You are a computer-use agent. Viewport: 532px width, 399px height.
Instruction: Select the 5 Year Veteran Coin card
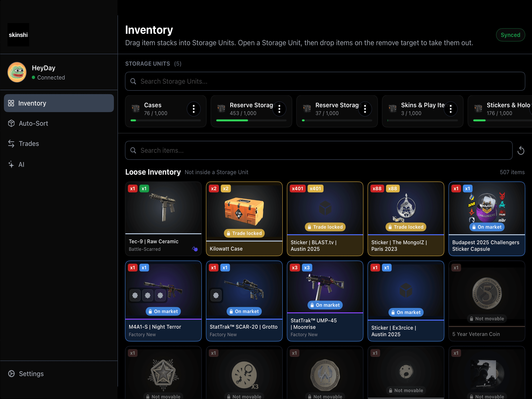click(x=487, y=301)
